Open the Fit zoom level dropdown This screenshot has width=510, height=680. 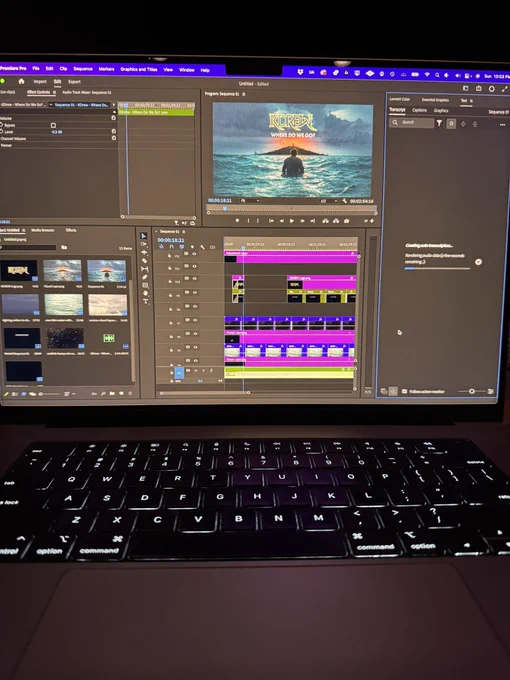tap(250, 200)
